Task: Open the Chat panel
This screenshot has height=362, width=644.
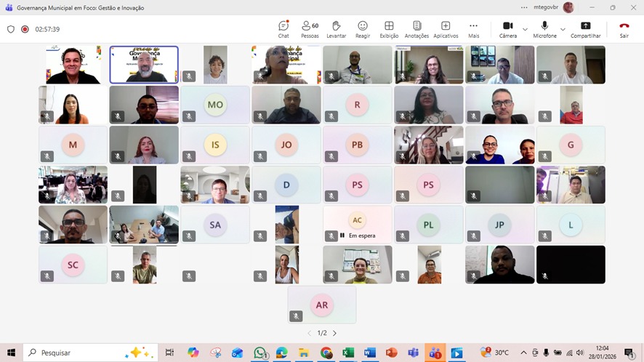Action: pyautogui.click(x=283, y=29)
